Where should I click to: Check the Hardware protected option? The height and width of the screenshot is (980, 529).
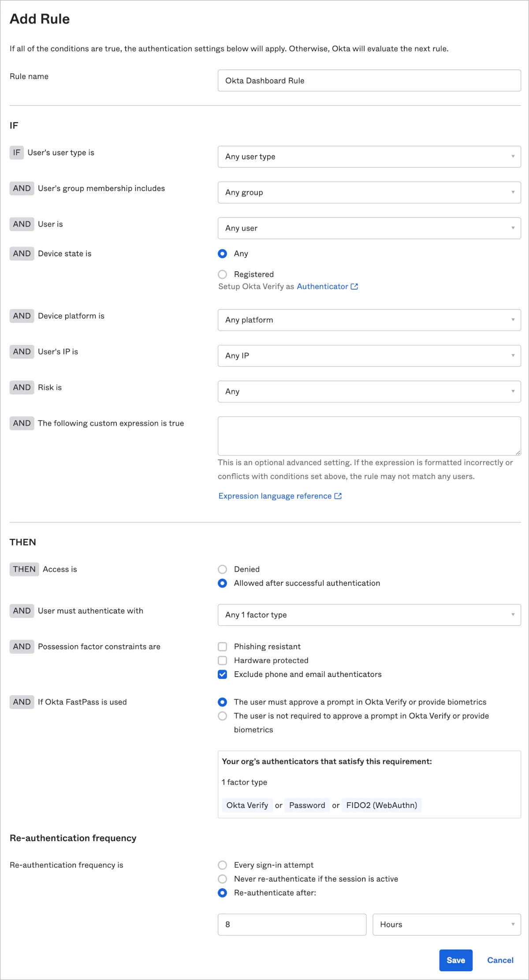coord(223,661)
